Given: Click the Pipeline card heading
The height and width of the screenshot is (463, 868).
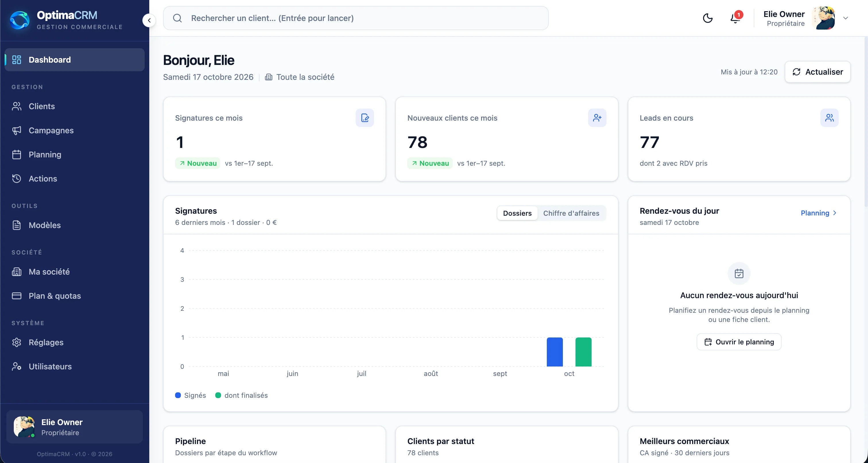Looking at the screenshot, I should 190,441.
